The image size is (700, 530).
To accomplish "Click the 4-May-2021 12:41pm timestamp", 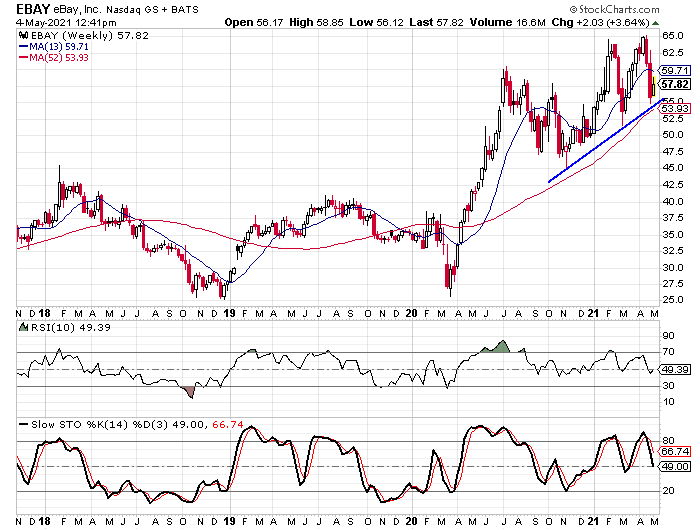I will (66, 22).
